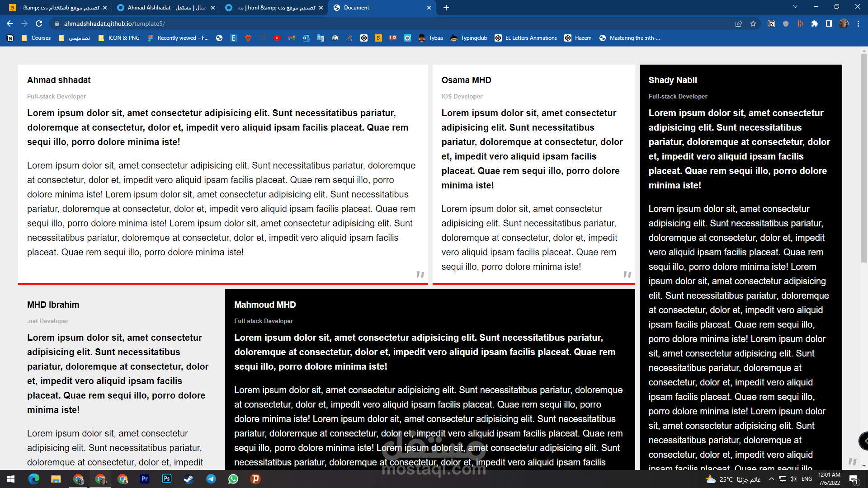Toggle the bookmark star for this page

[x=754, y=23]
